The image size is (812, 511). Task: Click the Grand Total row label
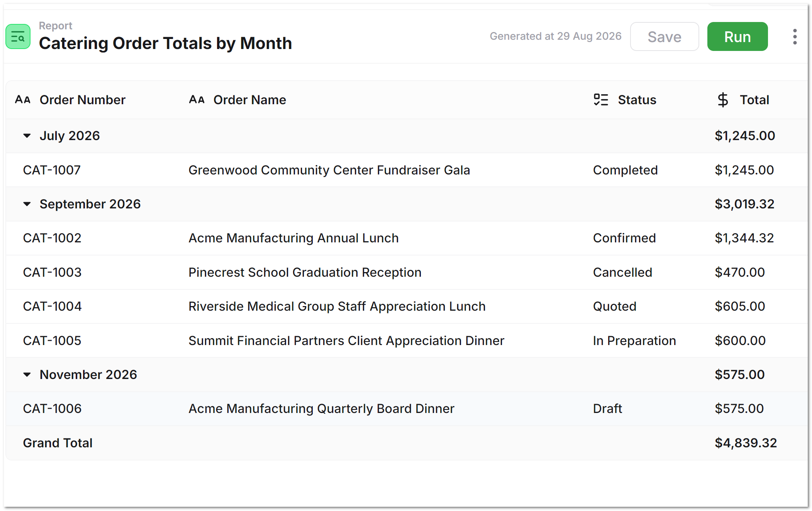(58, 443)
